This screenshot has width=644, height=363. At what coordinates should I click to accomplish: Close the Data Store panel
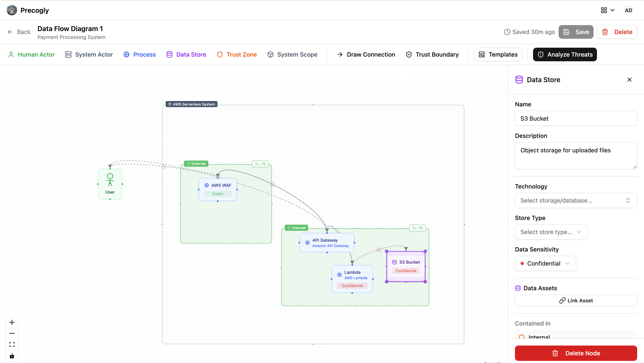629,80
